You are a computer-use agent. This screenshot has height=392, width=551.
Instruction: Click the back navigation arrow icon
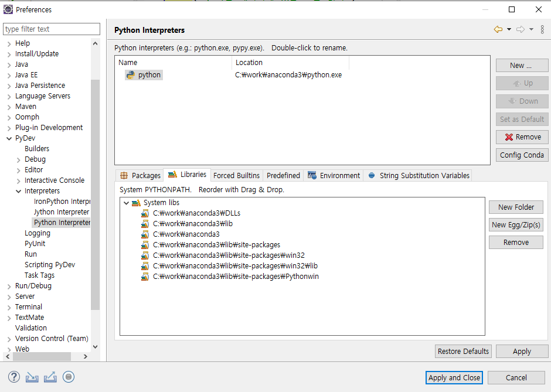(498, 29)
